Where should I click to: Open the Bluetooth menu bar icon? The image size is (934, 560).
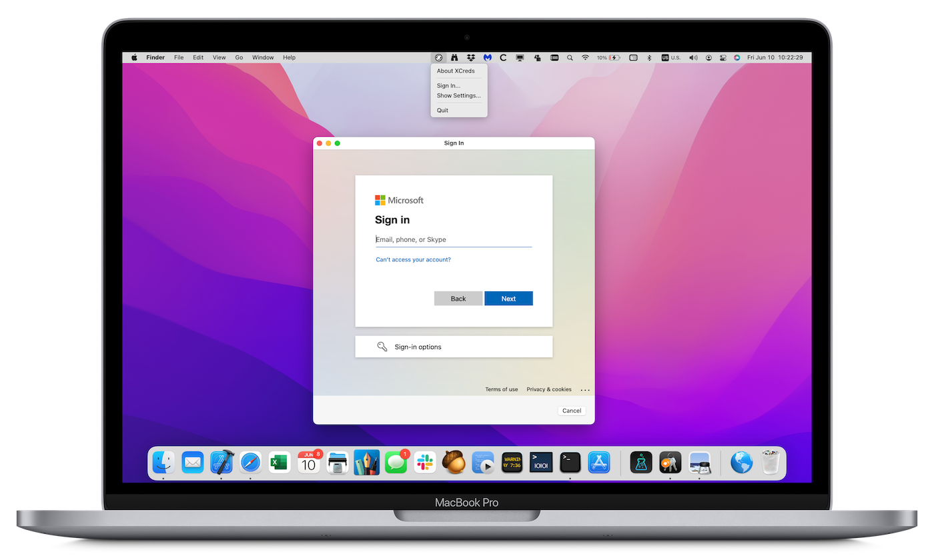(x=649, y=58)
